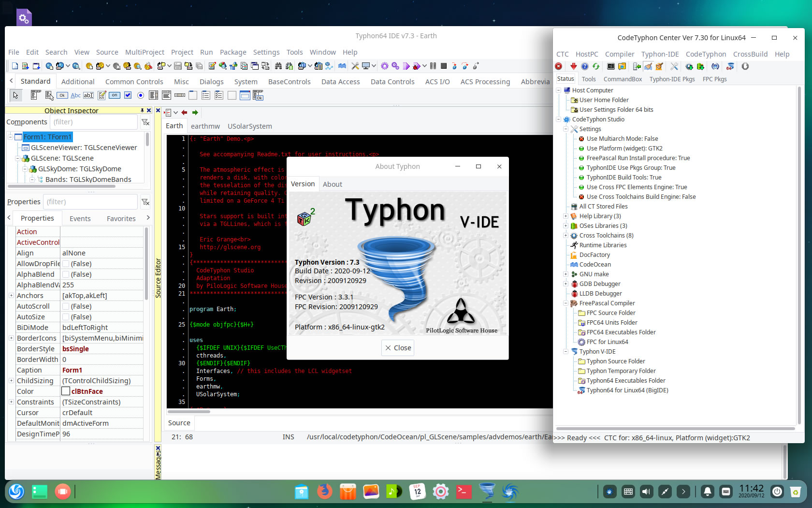Screen dimensions: 812x508
Task: Click green refresh arrows icon in CodeTyphon Center
Action: (x=596, y=66)
